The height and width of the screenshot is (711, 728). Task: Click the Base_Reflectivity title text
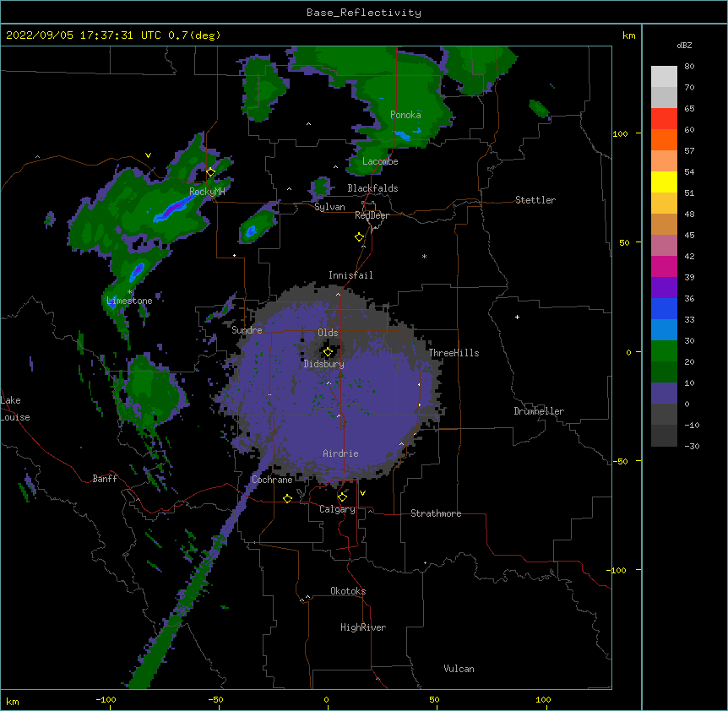(364, 13)
